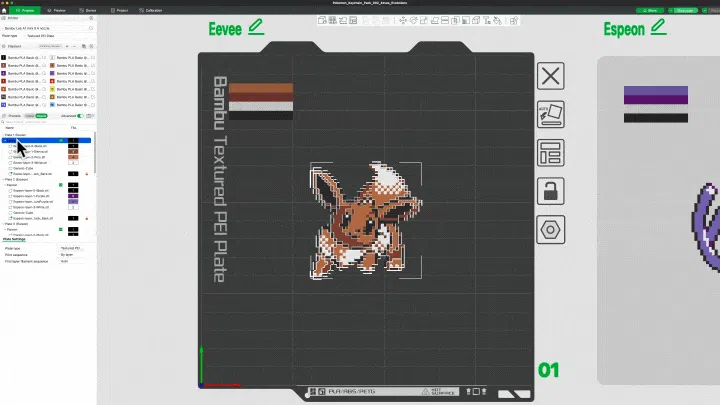Image resolution: width=720 pixels, height=405 pixels.
Task: Edit the Espeon plate name
Action: pos(658,27)
